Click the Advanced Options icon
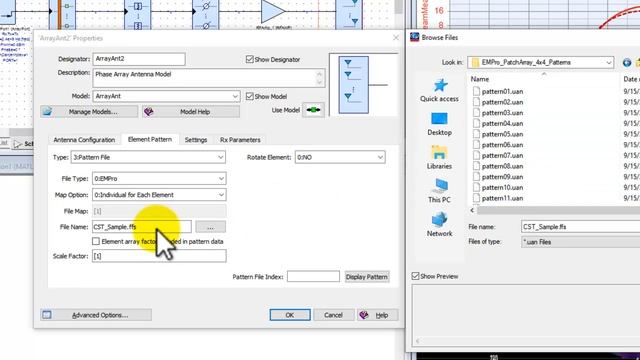 coord(47,315)
